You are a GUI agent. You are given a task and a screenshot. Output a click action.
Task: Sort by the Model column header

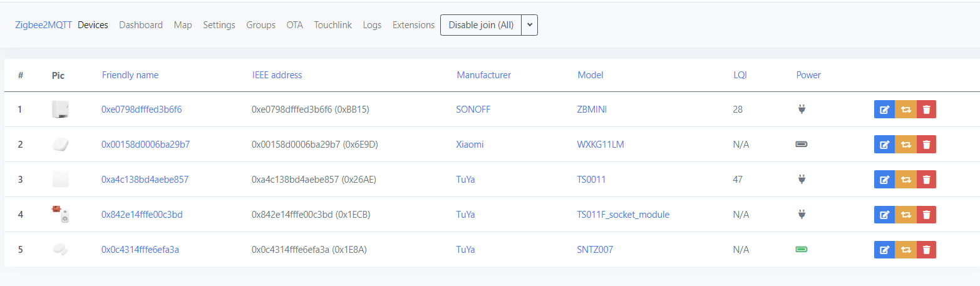pyautogui.click(x=591, y=75)
